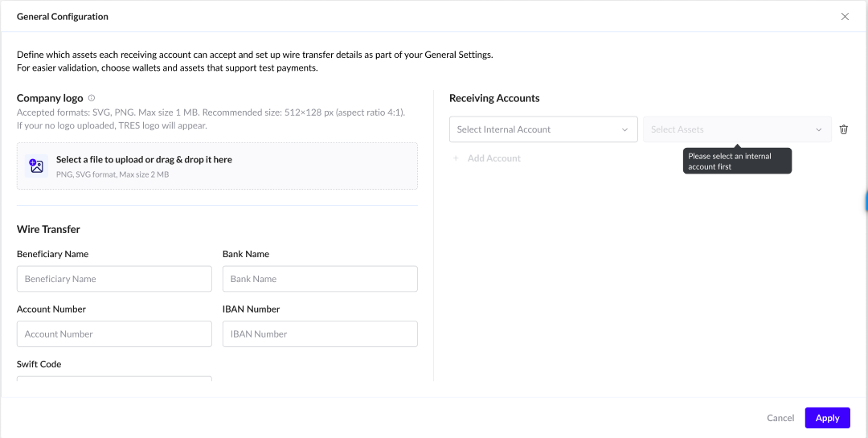This screenshot has width=868, height=438.
Task: Click the Apply button
Action: coord(827,418)
